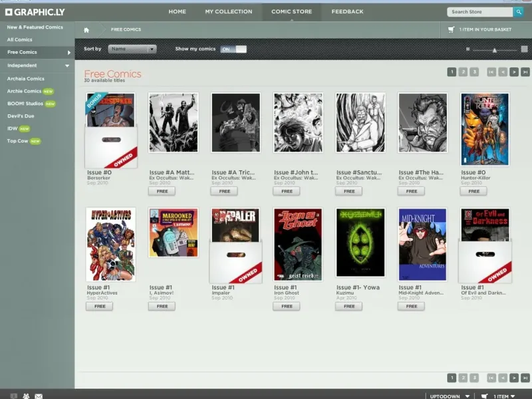Image resolution: width=532 pixels, height=399 pixels.
Task: Open the Mid-Knight Adventures cover thumbnail
Action: click(x=422, y=245)
